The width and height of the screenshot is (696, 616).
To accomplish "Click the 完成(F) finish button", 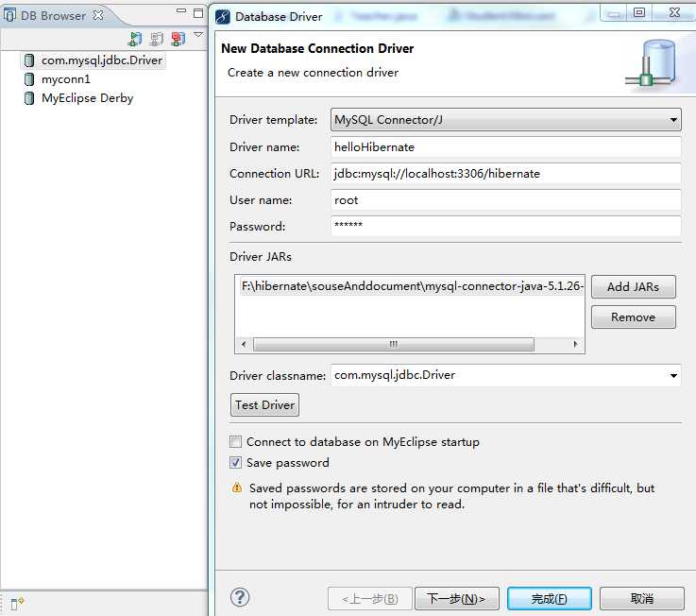I will point(549,599).
